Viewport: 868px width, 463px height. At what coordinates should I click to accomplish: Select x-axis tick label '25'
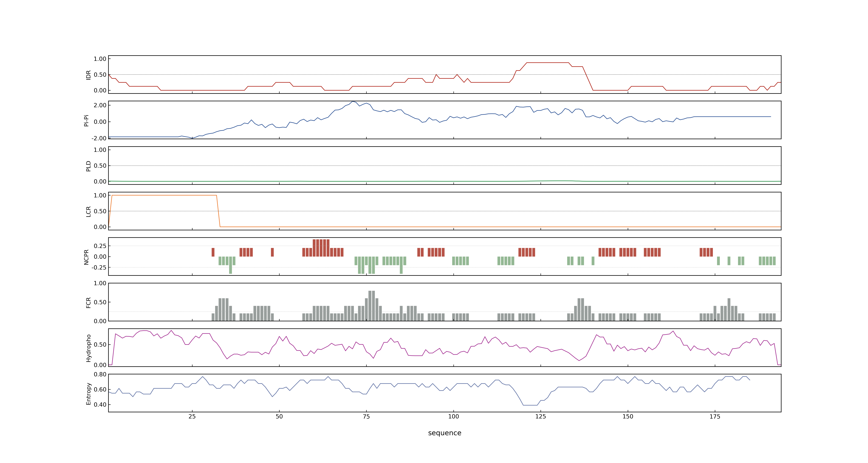(192, 416)
